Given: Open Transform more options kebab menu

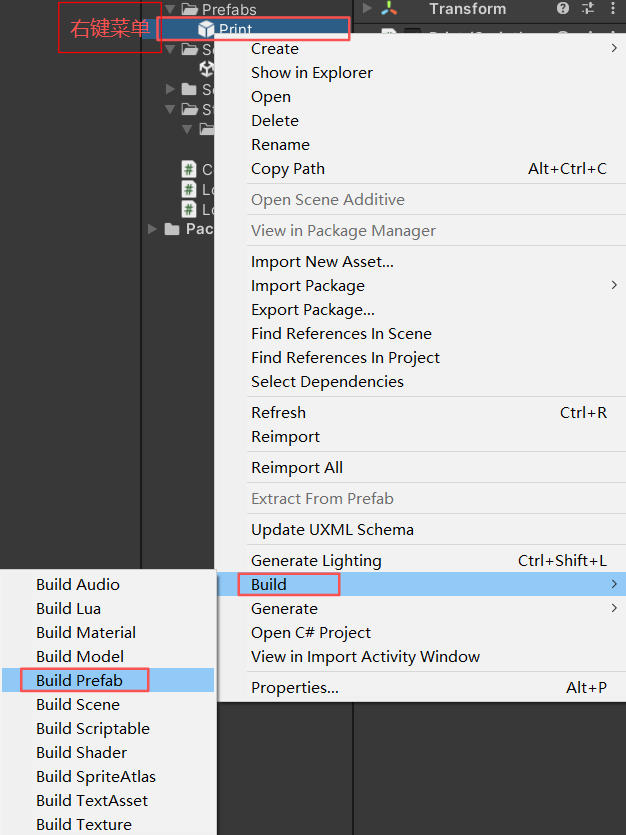Looking at the screenshot, I should 612,9.
